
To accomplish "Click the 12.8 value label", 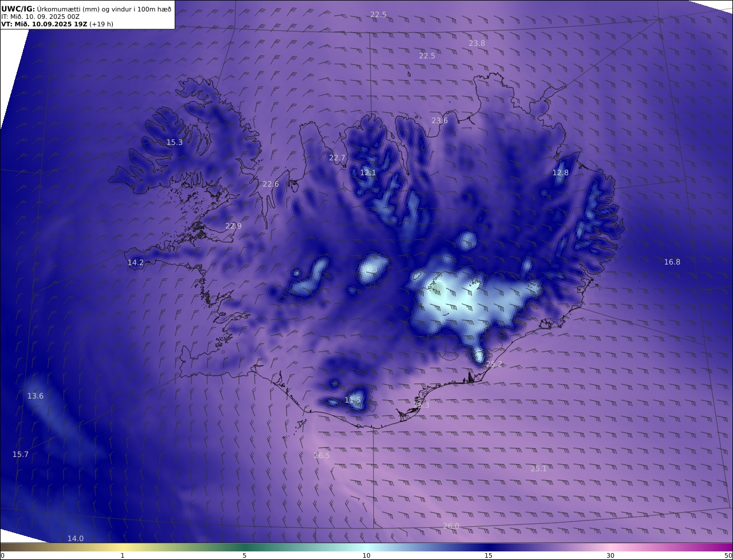I will point(561,172).
